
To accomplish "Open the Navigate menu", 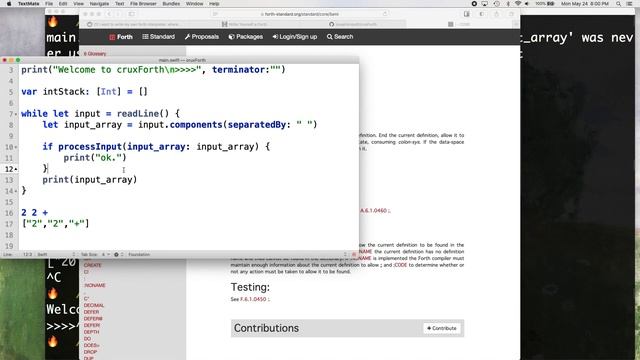I will coord(99,4).
